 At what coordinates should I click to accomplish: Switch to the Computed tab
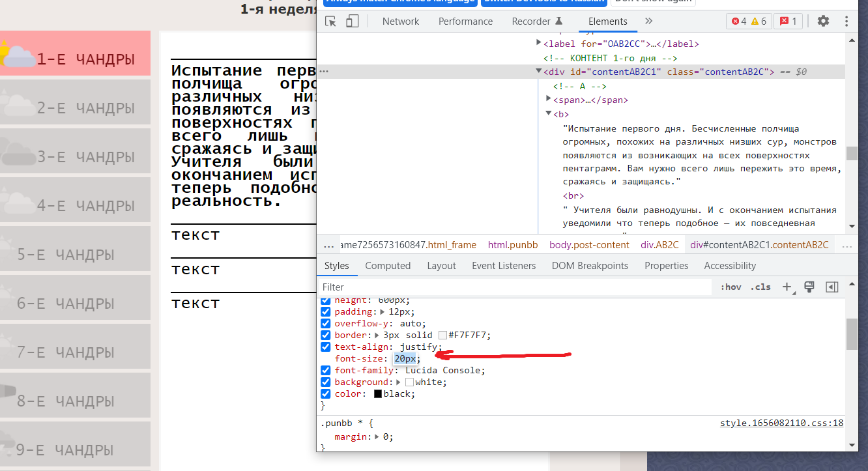click(x=388, y=266)
